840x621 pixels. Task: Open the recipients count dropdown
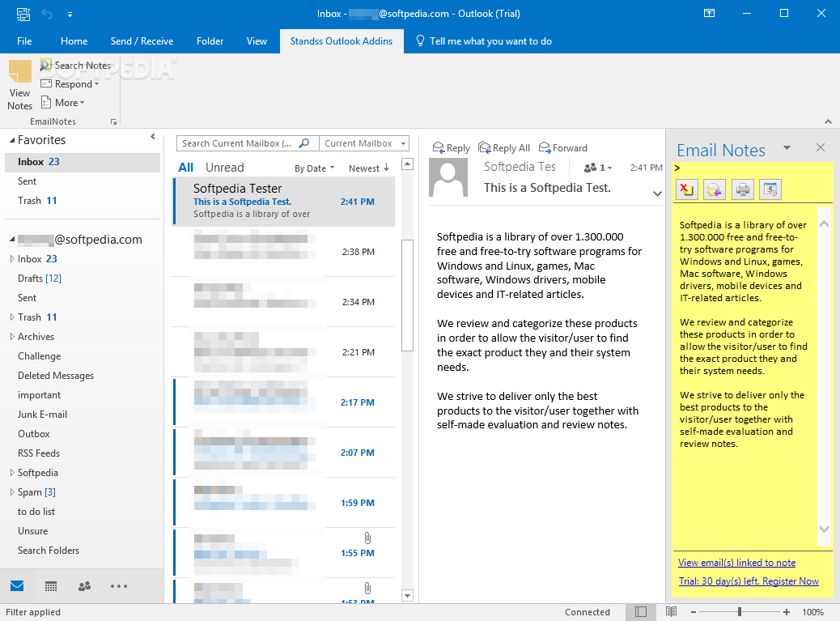click(598, 168)
